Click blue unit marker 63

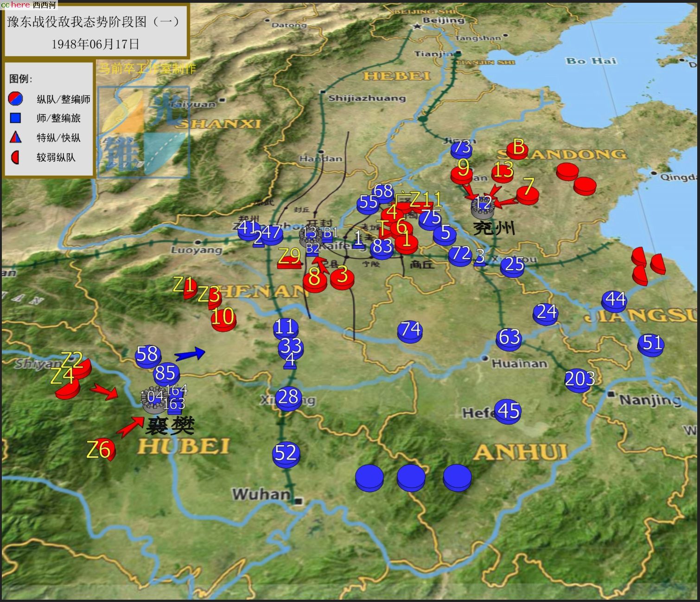(x=509, y=338)
